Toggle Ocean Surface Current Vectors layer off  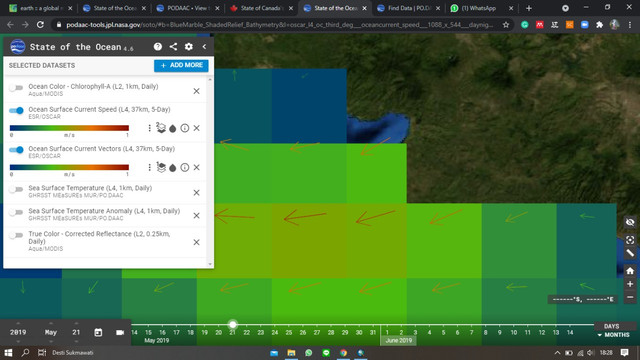click(16, 150)
